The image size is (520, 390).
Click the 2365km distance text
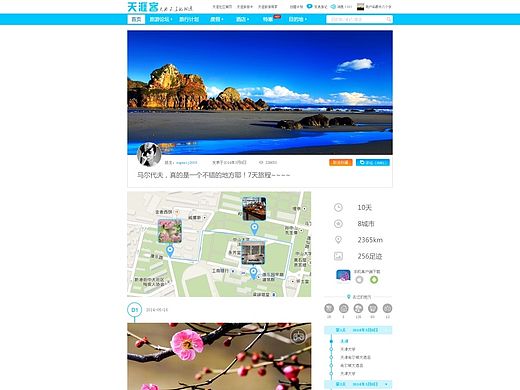pos(370,240)
